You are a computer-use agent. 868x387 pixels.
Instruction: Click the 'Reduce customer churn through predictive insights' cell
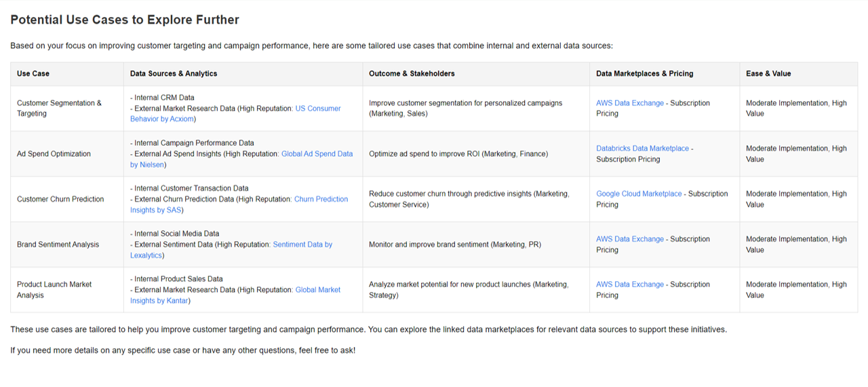(476, 199)
